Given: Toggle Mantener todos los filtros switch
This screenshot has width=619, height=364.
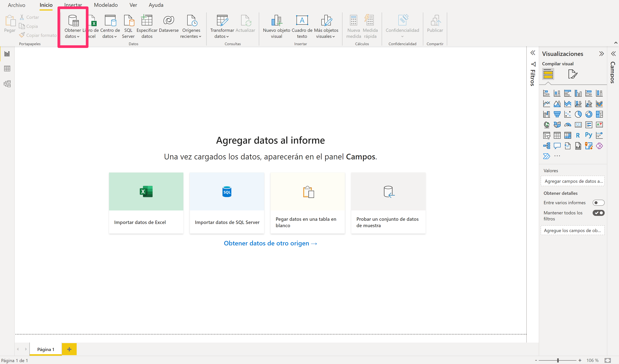Looking at the screenshot, I should pyautogui.click(x=598, y=213).
